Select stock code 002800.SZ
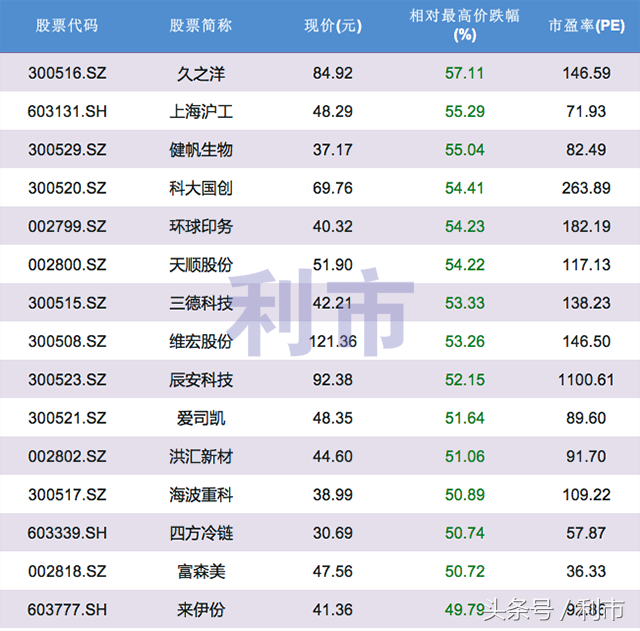Viewport: 640px width, 631px height. pyautogui.click(x=67, y=265)
